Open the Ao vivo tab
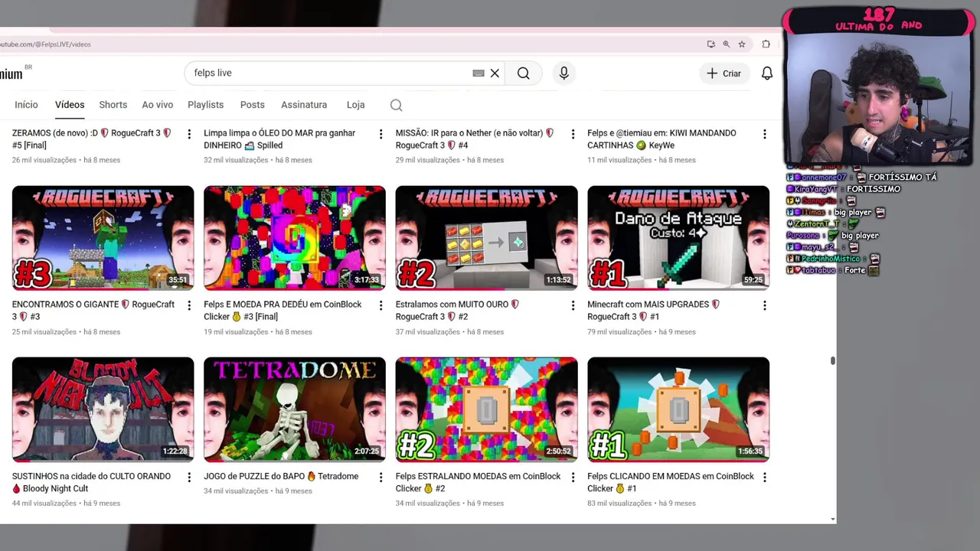The height and width of the screenshot is (551, 980). pos(158,105)
